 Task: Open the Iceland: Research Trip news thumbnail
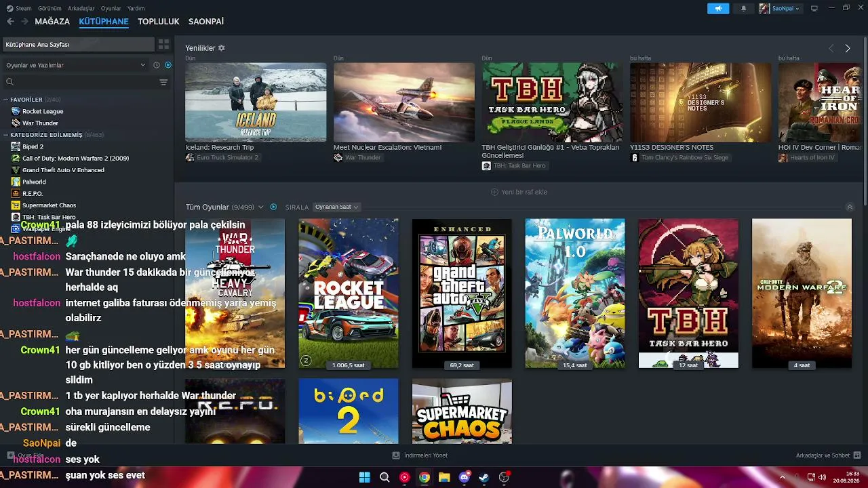pos(256,102)
